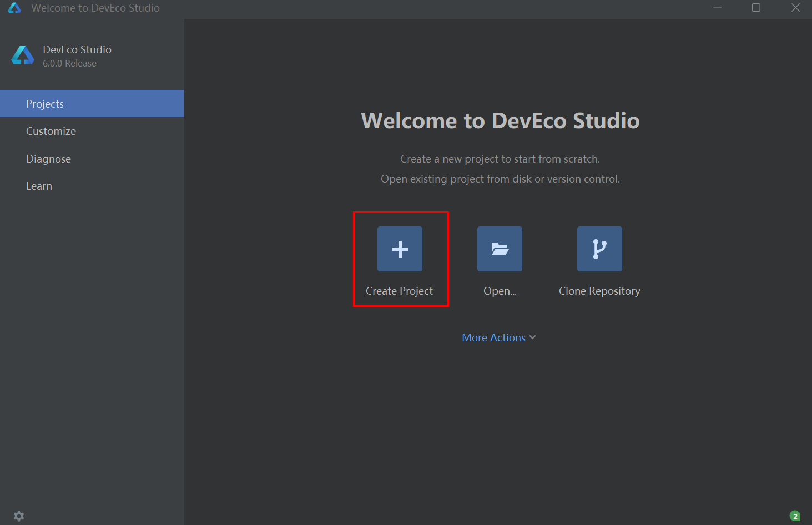Click the open folder icon
This screenshot has height=525, width=812.
pos(500,249)
